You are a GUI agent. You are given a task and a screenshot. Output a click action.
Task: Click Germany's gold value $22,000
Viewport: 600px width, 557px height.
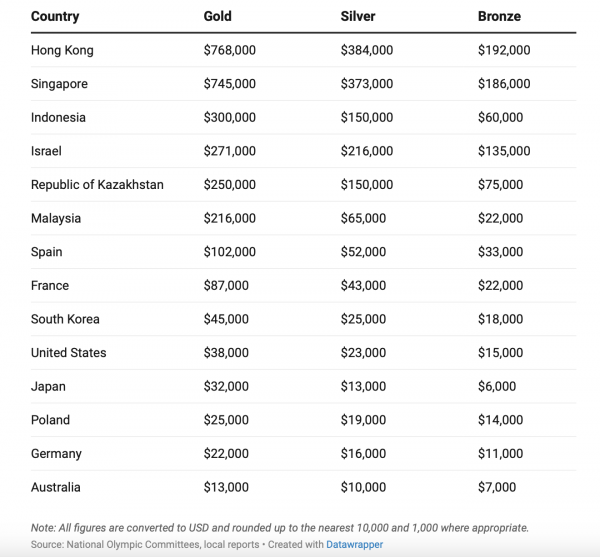(226, 454)
